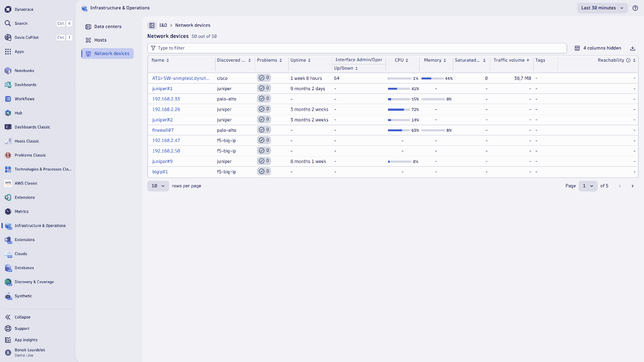The height and width of the screenshot is (362, 644).
Task: Click traffic volume '30,7 MB'
Action: click(x=522, y=78)
